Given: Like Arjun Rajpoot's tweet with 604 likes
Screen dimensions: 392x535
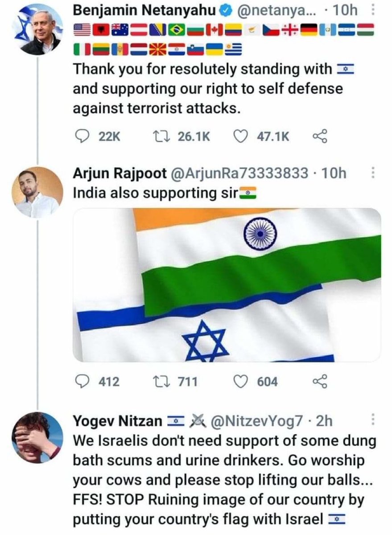Looking at the screenshot, I should point(241,382).
